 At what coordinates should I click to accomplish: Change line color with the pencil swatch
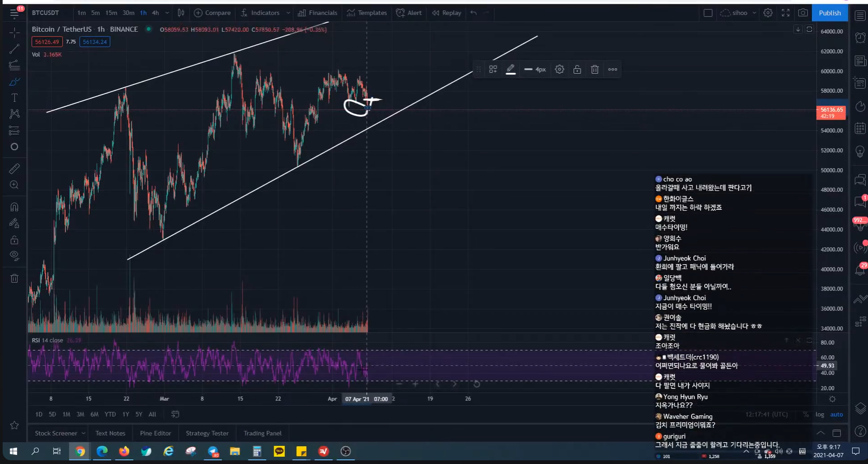click(510, 69)
